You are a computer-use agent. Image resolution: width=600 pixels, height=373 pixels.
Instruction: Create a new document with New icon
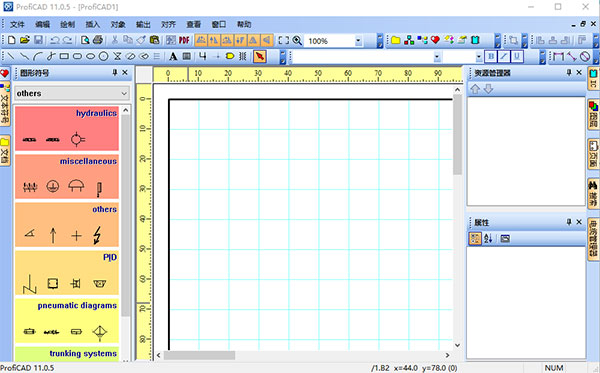11,40
